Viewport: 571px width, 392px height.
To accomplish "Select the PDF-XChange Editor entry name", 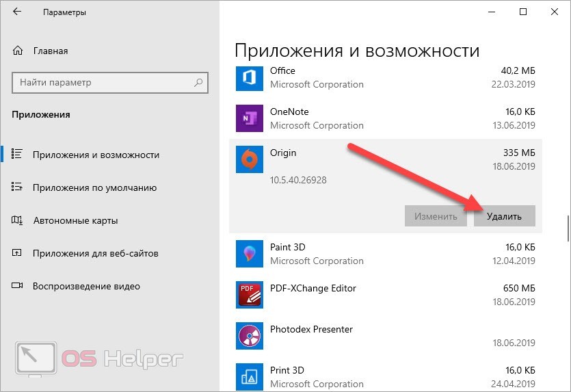I will 313,289.
